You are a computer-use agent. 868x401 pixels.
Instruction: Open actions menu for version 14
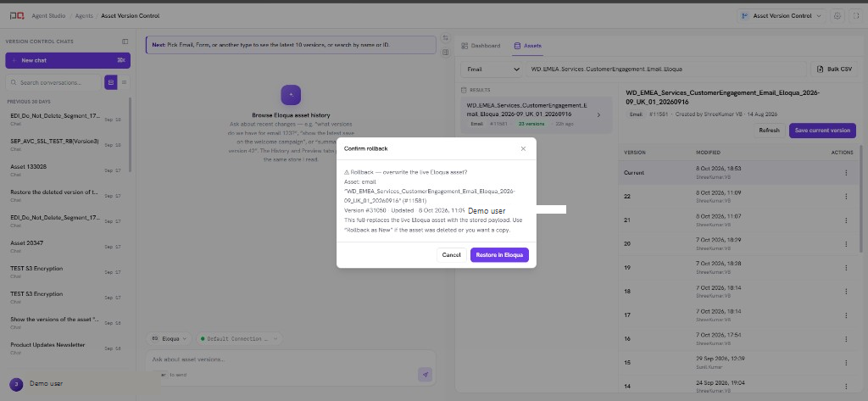846,386
